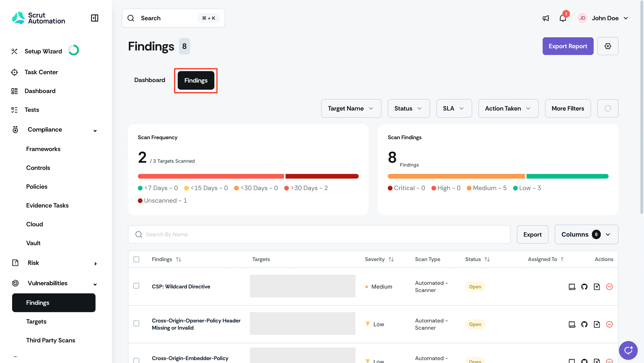Click ignore icon for CSP: Wildcard Directive row
Image resolution: width=644 pixels, height=363 pixels.
(609, 287)
